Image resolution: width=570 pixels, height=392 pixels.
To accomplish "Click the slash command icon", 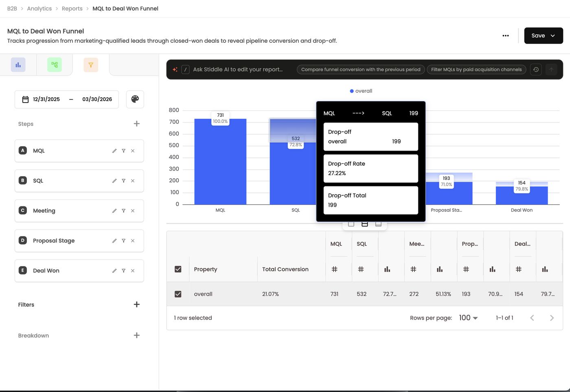I will pyautogui.click(x=185, y=70).
